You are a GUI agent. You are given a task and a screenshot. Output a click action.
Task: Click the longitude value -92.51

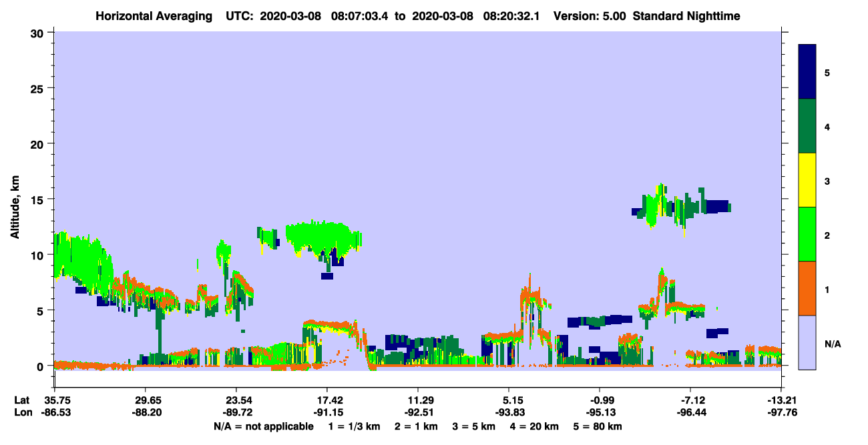point(418,413)
